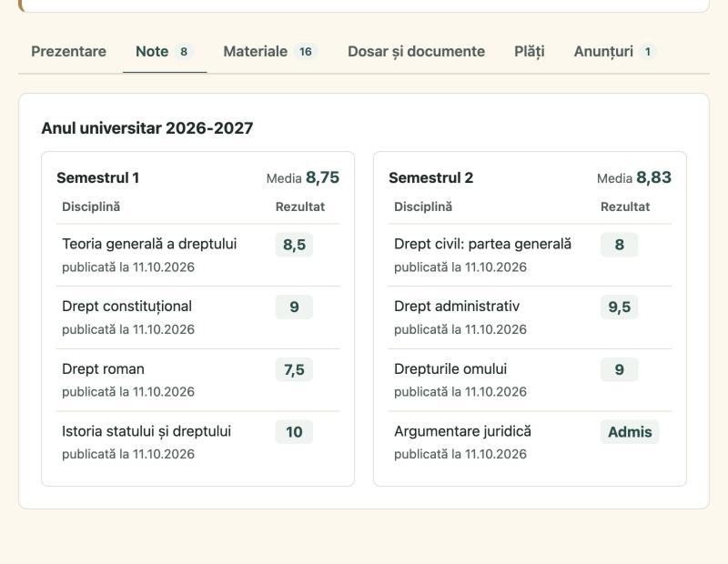
Task: Click the Rezultat column header in Semestrul 1
Action: tap(300, 206)
